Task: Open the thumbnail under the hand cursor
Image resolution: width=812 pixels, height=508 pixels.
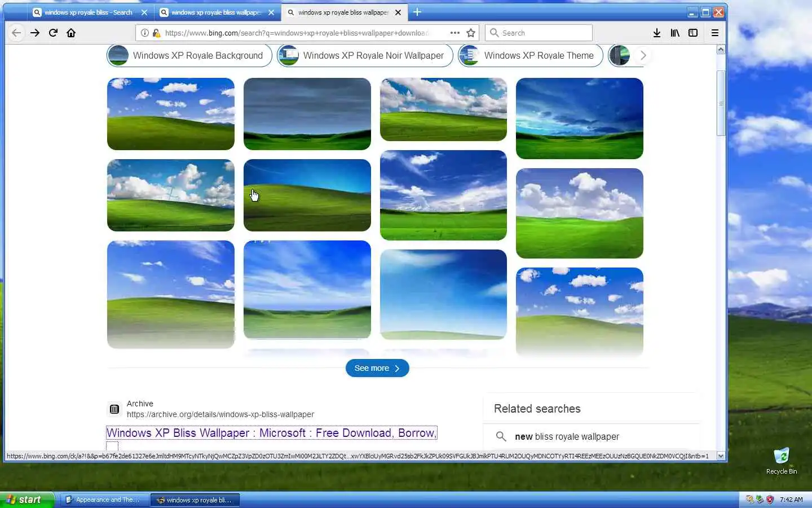Action: [307, 195]
